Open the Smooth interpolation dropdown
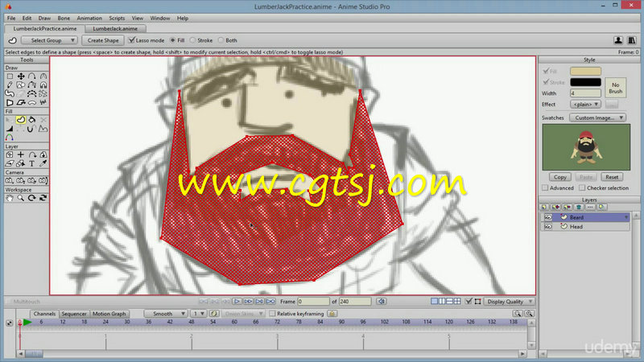The height and width of the screenshot is (362, 644). click(166, 314)
